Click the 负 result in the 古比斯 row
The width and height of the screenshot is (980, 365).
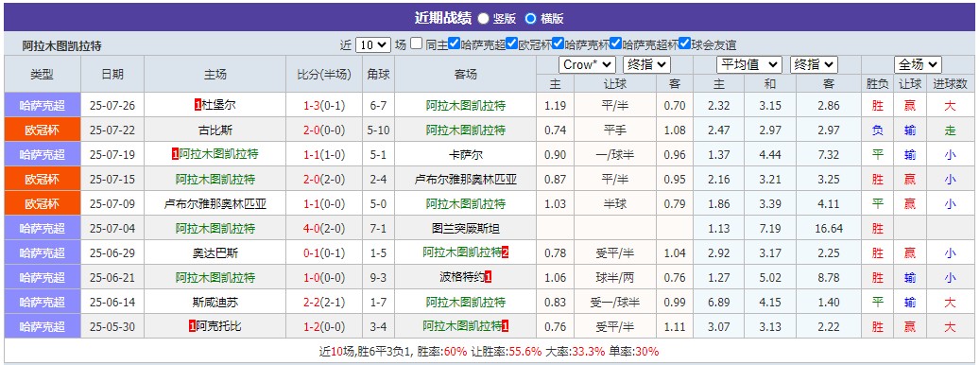(x=878, y=130)
